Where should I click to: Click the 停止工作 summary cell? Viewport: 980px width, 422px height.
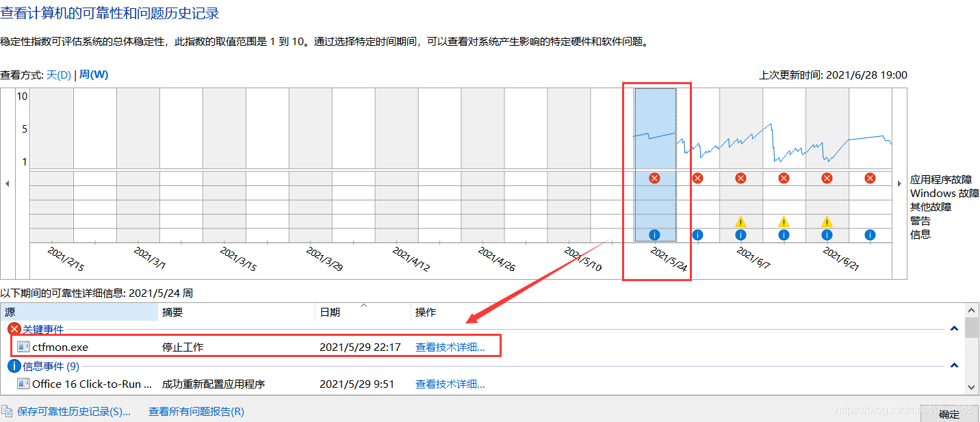(x=183, y=347)
